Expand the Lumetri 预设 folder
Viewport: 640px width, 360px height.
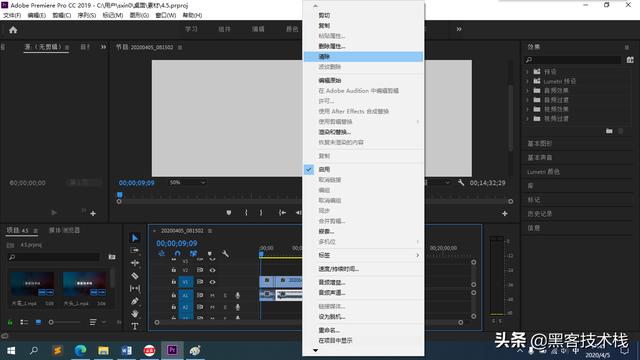[x=527, y=81]
